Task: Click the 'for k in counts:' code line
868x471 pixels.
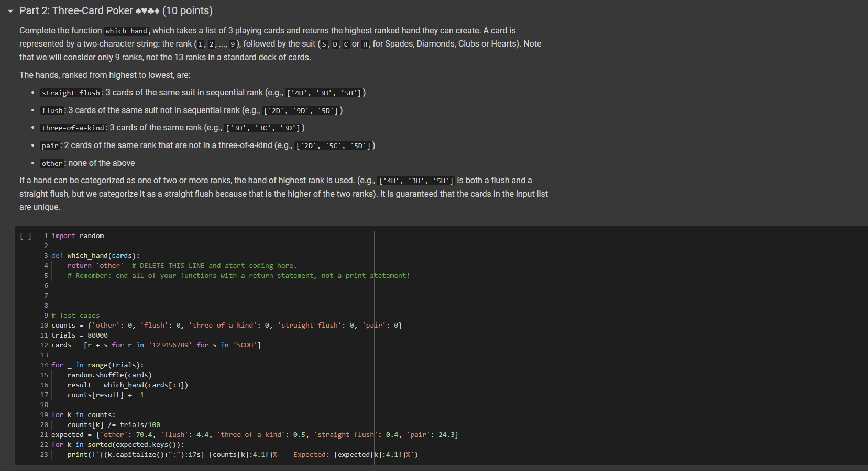Action: pos(83,415)
